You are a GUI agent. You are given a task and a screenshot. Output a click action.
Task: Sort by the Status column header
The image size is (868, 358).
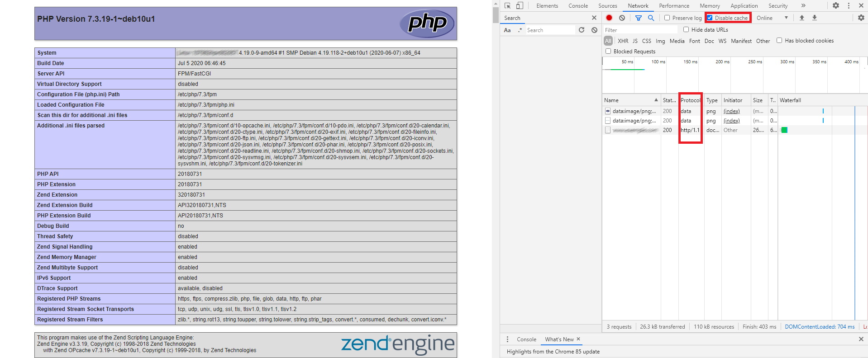pyautogui.click(x=669, y=100)
